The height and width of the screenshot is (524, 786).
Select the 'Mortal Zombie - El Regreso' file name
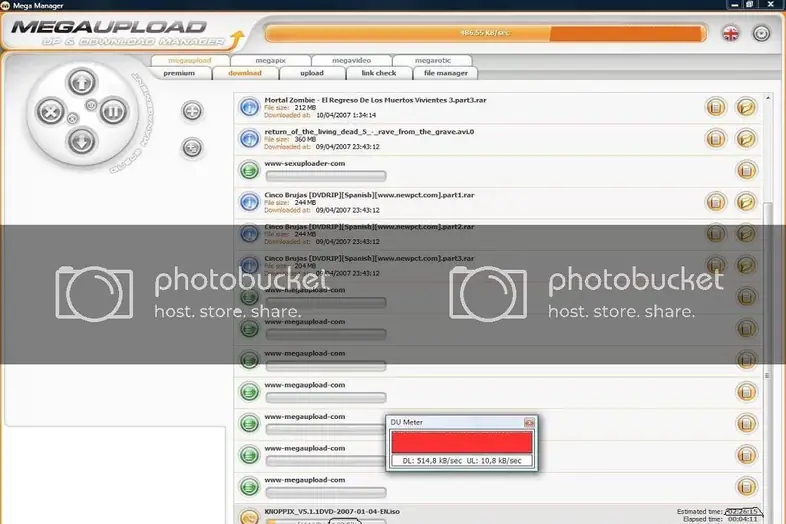pyautogui.click(x=375, y=100)
